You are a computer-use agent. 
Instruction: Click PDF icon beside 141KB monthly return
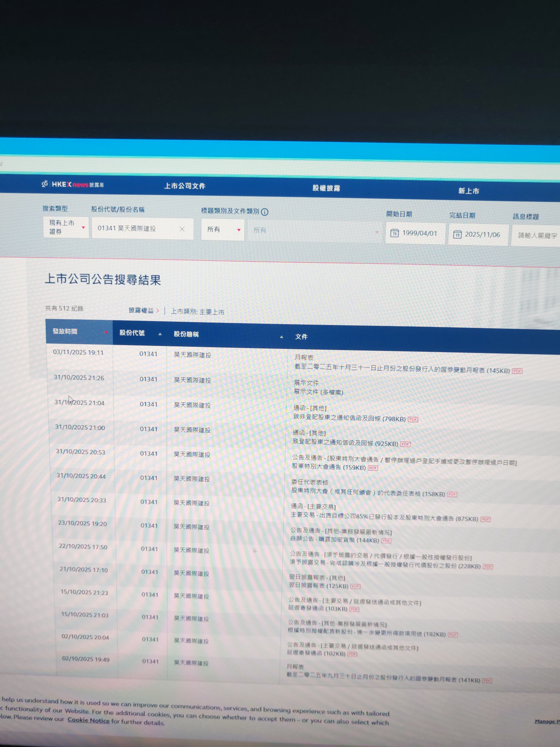487,681
